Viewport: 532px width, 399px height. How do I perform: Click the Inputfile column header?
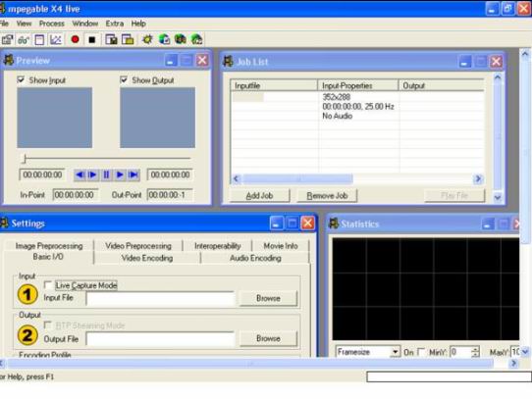pyautogui.click(x=274, y=85)
